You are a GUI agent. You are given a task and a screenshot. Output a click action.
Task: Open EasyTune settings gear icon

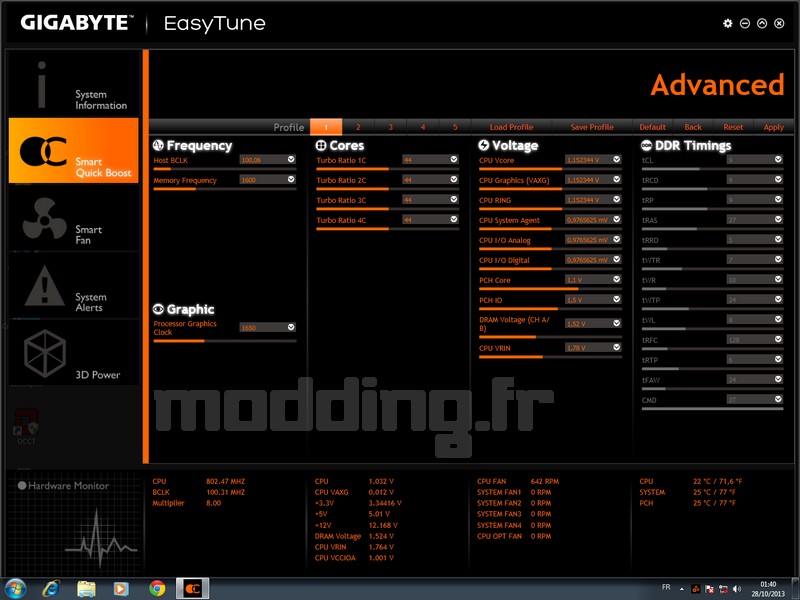[x=728, y=23]
